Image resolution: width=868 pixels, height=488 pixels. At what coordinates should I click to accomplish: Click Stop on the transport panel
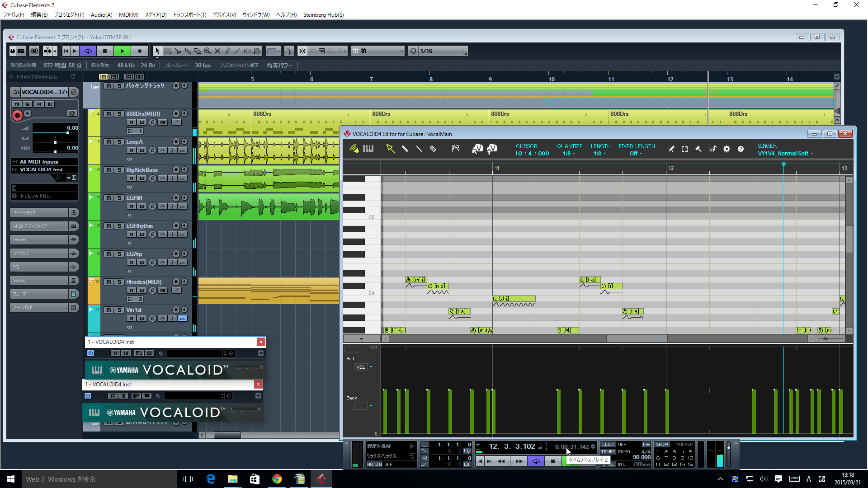552,461
